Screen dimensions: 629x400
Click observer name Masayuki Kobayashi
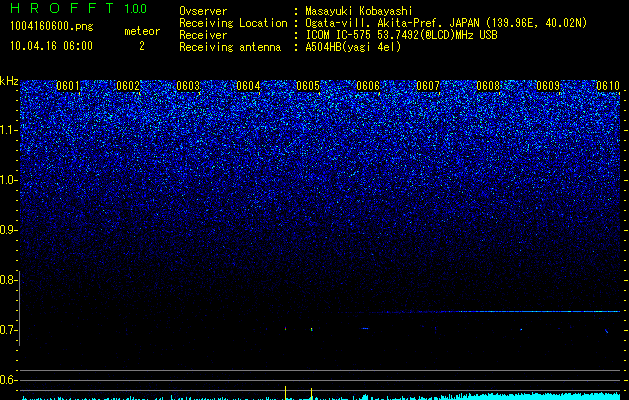click(x=359, y=11)
